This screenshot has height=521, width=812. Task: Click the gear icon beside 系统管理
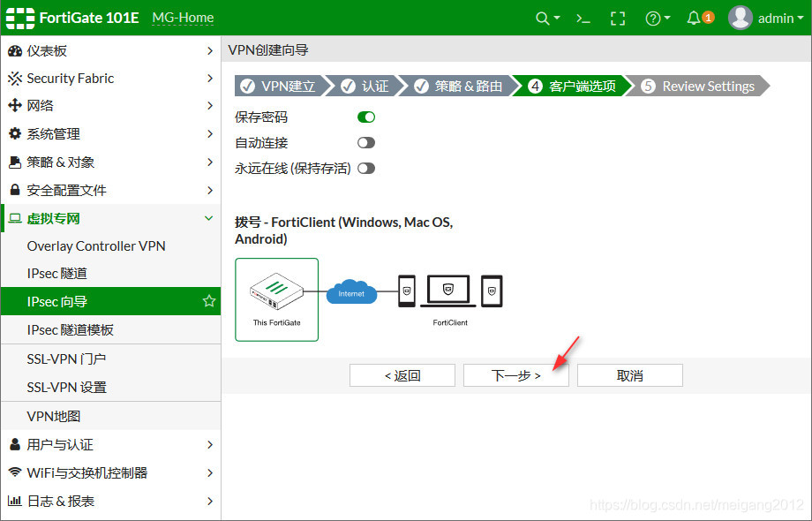15,133
